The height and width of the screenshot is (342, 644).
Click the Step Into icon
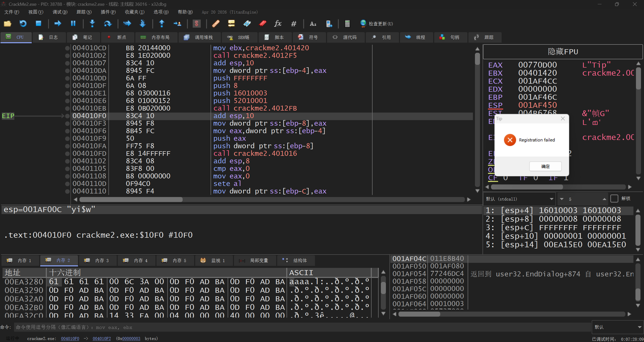pos(92,24)
